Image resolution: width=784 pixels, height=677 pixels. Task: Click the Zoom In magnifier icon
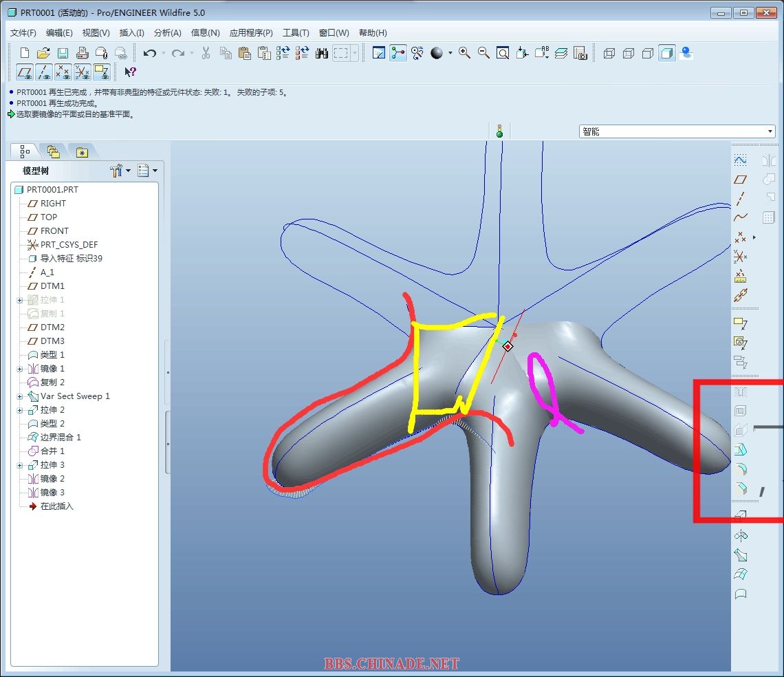[x=464, y=53]
